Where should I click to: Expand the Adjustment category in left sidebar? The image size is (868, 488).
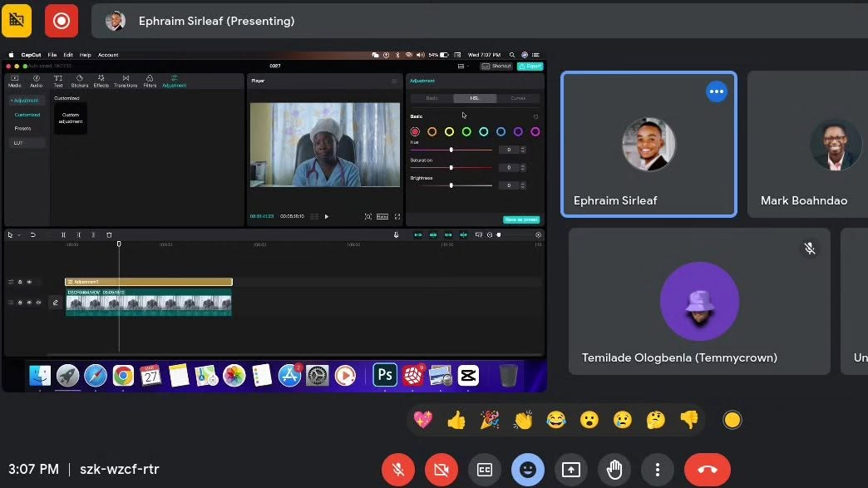(x=25, y=101)
